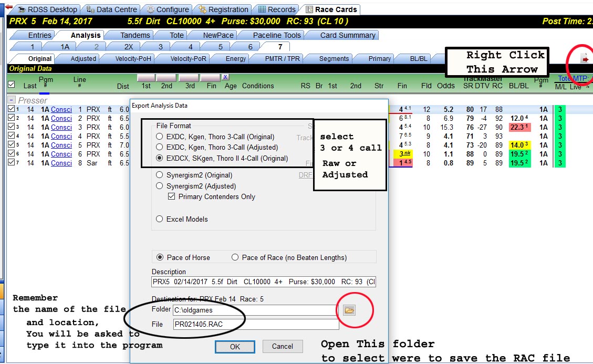
Task: Select EXDC Kgen Thoro 3-Call (Original) format
Action: coord(160,137)
